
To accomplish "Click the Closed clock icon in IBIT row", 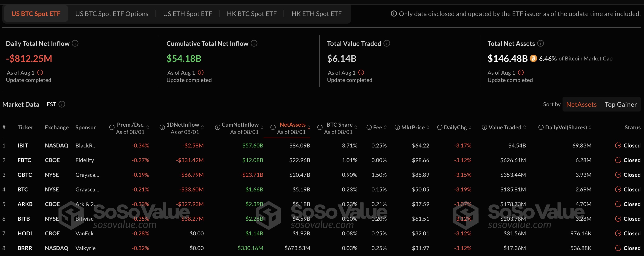I will pyautogui.click(x=618, y=145).
